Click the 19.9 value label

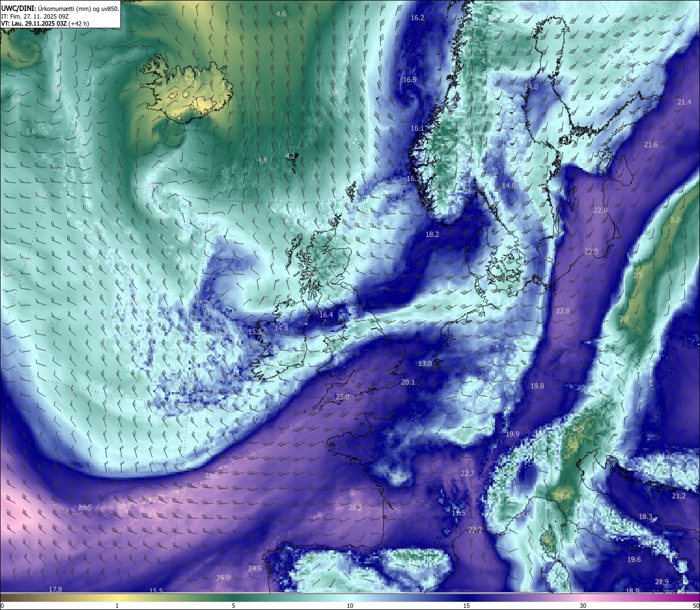[512, 434]
